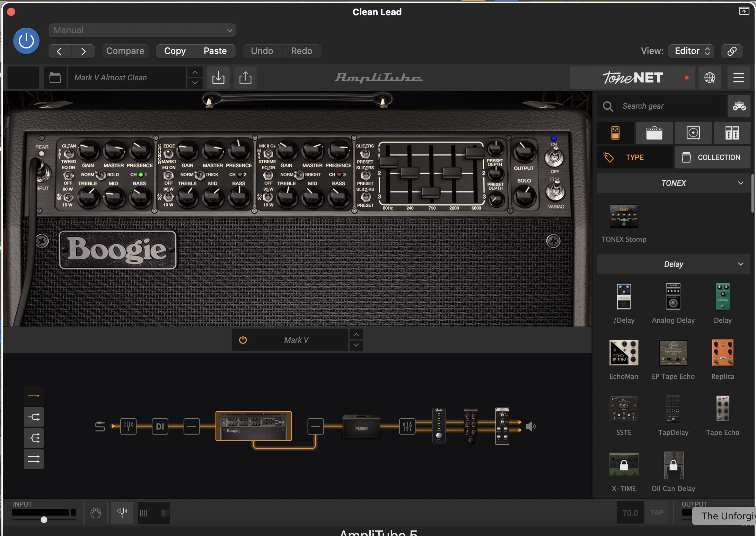Viewport: 756px width, 536px height.
Task: Select the dual parallel routing layout
Action: [x=34, y=459]
